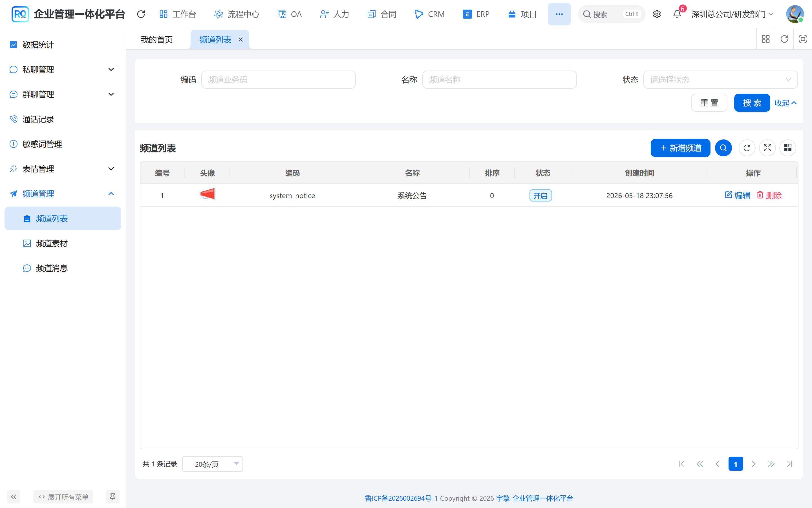Edit the system_notice channel
Viewport: 812px width, 508px height.
point(738,195)
